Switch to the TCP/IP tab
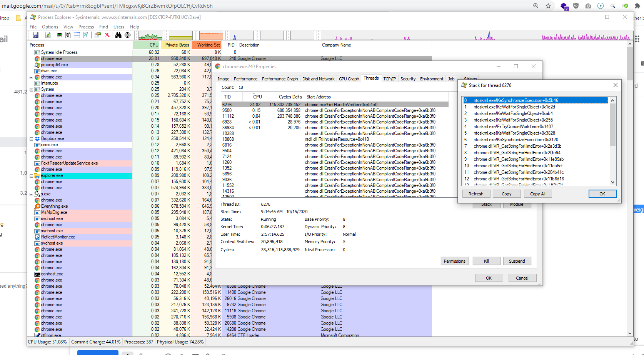This screenshot has height=355, width=644. click(x=389, y=79)
